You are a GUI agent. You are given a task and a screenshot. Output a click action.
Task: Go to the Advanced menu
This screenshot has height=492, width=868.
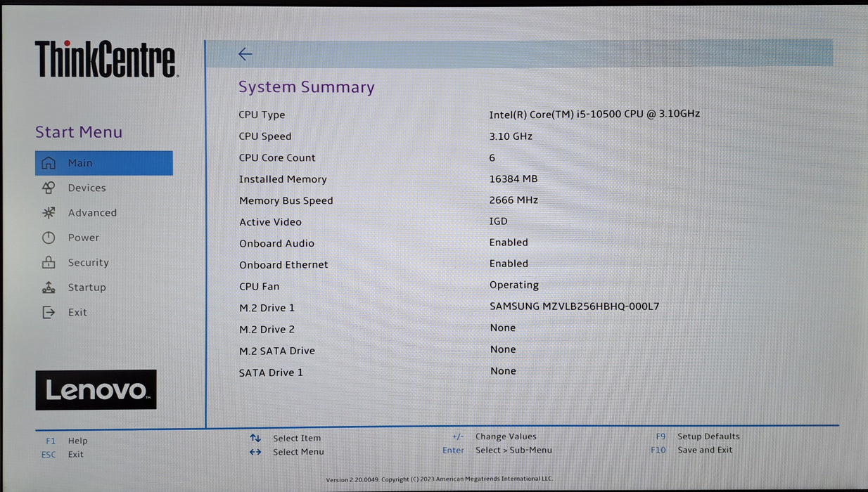[92, 212]
